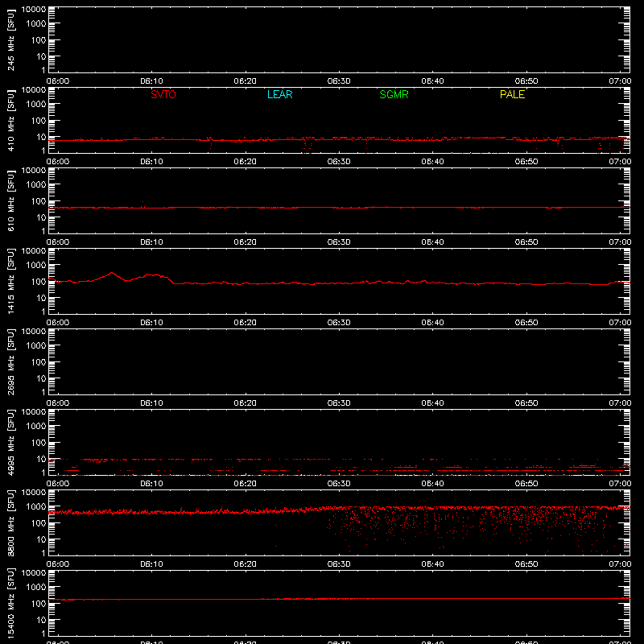Select the 1415 MHz [SFU] axis title
This screenshot has width=644, height=644.
[x=10, y=281]
